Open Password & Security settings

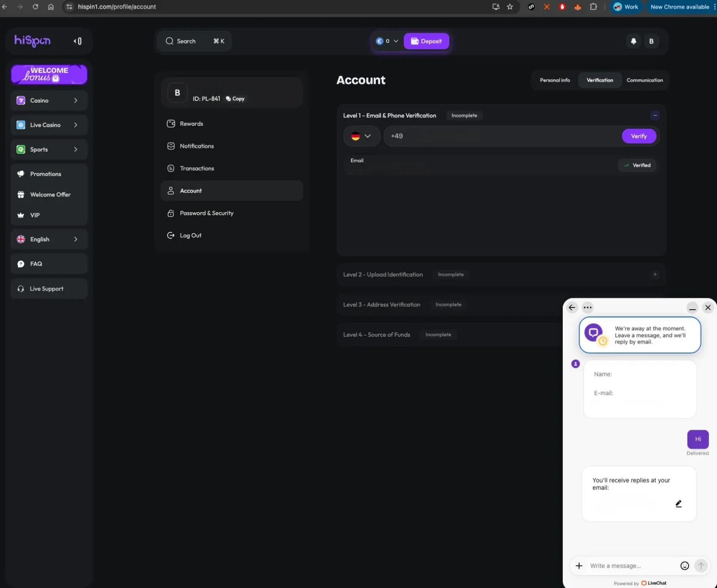(232, 213)
